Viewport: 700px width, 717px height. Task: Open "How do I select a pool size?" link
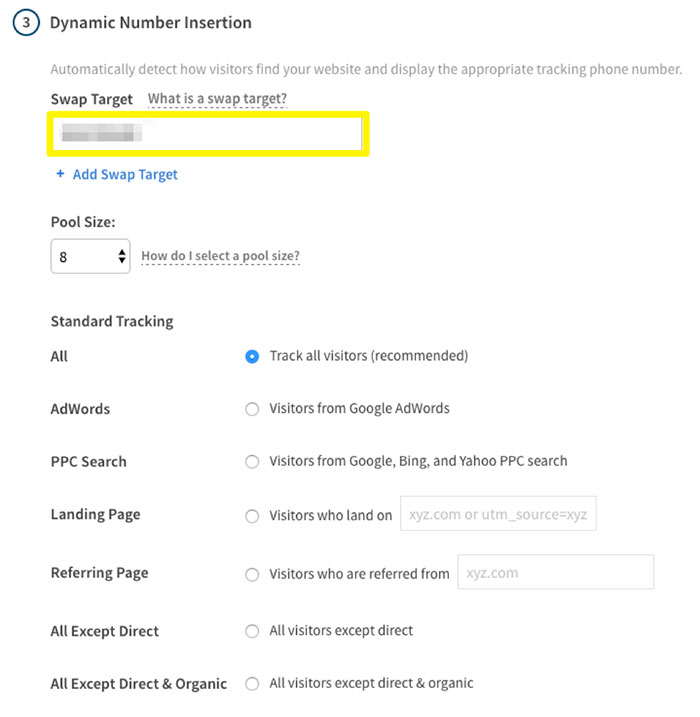220,256
